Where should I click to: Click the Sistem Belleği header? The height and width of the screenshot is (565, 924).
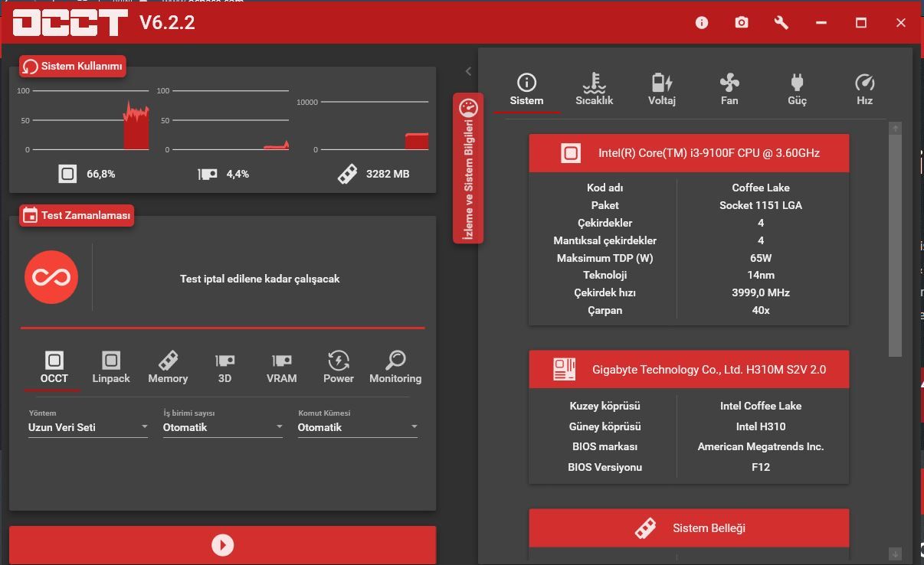point(689,528)
